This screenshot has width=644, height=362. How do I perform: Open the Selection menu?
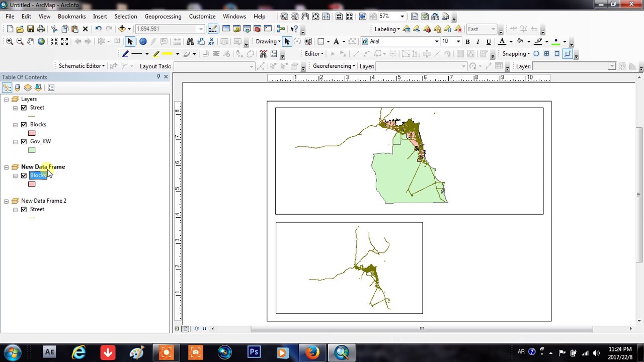click(x=126, y=17)
